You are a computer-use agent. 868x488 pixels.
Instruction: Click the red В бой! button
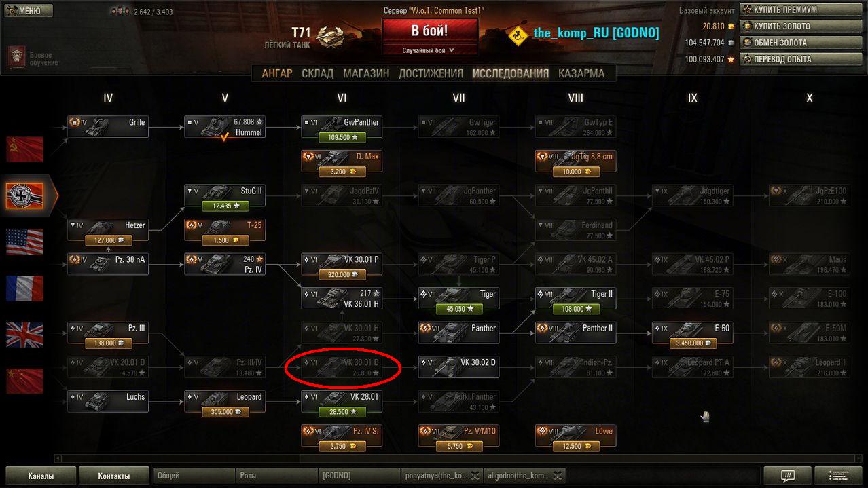(x=430, y=31)
